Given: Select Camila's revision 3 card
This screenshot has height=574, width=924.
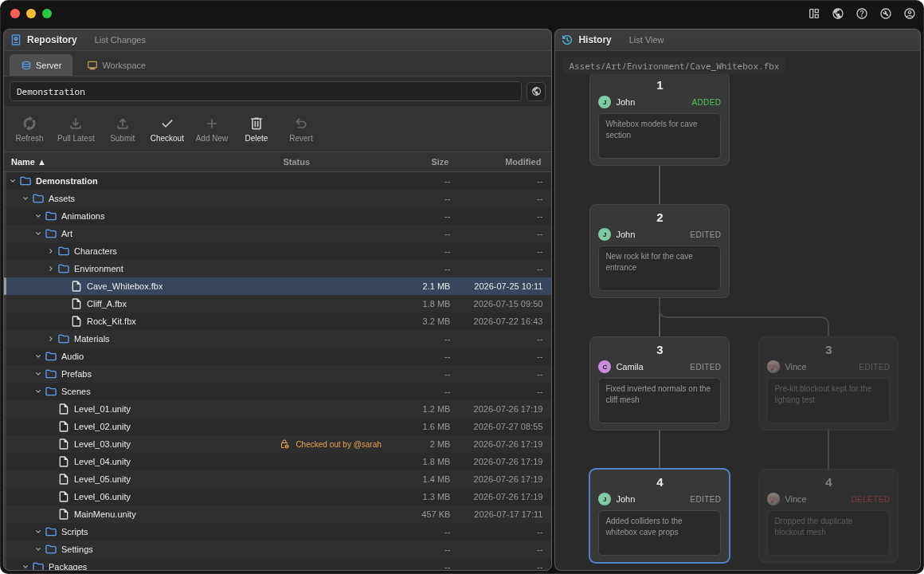Looking at the screenshot, I should 660,383.
